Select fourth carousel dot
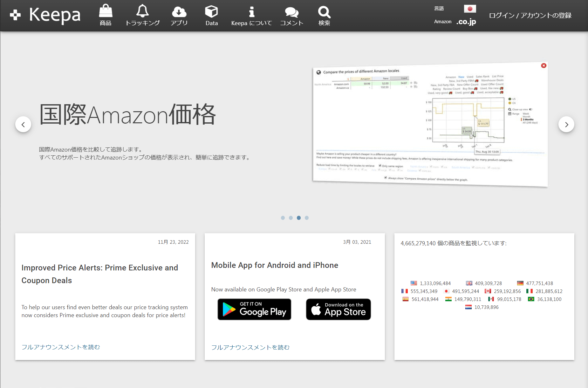Image resolution: width=588 pixels, height=388 pixels. coord(307,218)
